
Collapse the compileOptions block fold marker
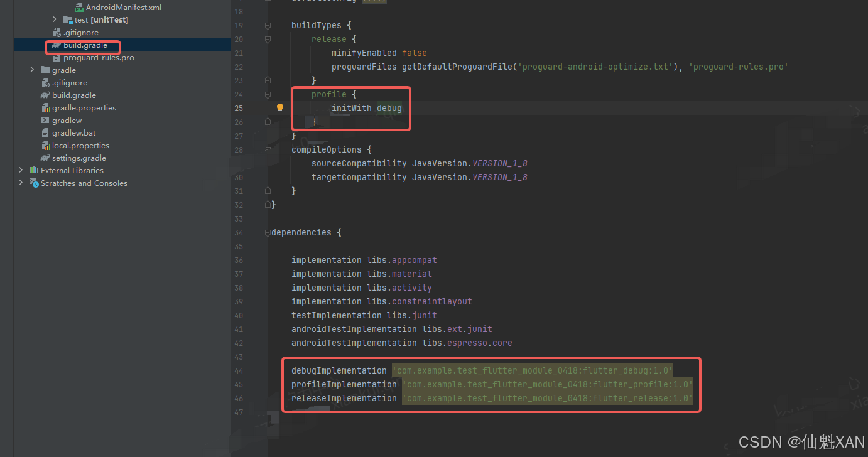pos(268,150)
